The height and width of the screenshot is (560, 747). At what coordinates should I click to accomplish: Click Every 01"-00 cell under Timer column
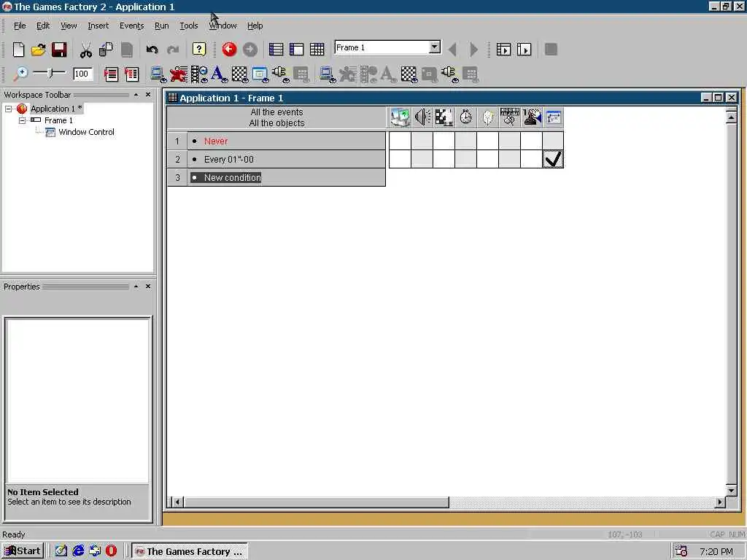pos(466,159)
